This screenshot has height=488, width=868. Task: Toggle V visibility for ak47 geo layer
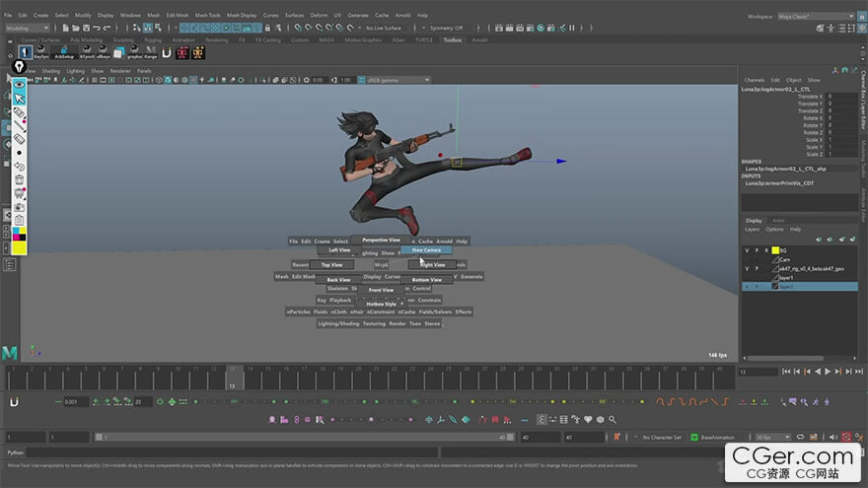point(747,269)
